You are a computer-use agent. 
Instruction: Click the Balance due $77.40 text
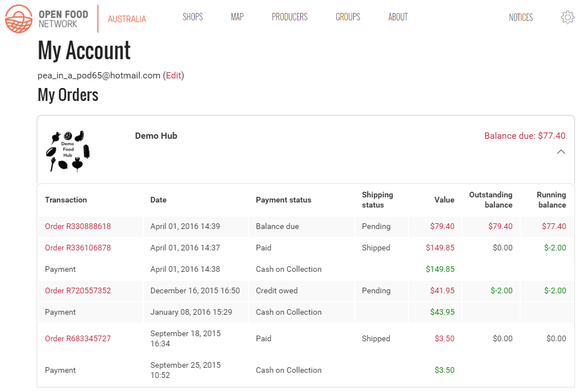coord(525,136)
